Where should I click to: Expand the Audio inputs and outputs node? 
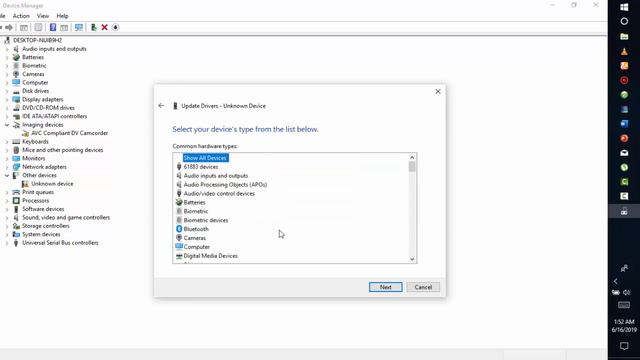tap(7, 49)
